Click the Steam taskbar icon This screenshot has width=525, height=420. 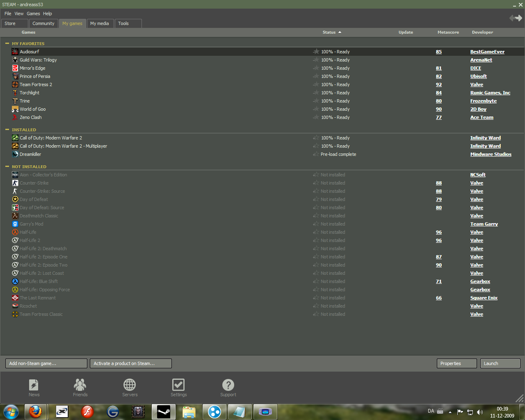point(164,411)
